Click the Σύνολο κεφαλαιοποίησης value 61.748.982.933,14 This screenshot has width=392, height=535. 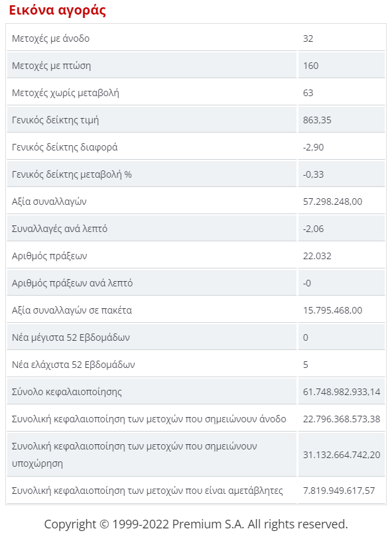tap(342, 392)
